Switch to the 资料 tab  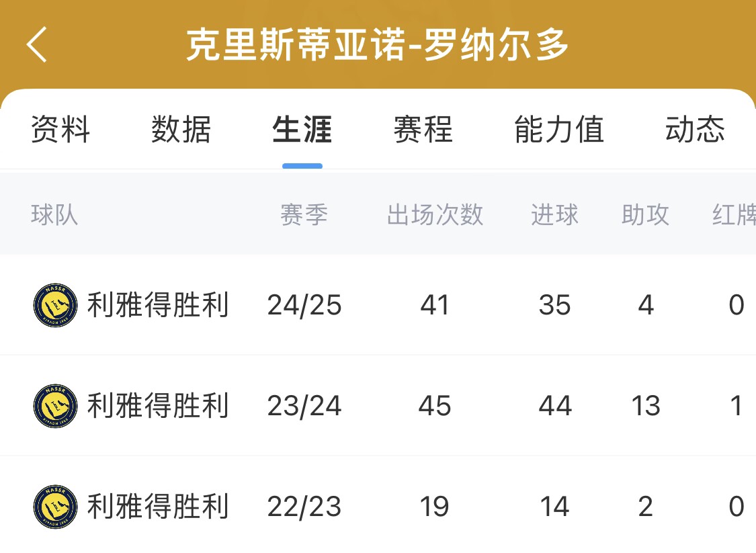(60, 129)
